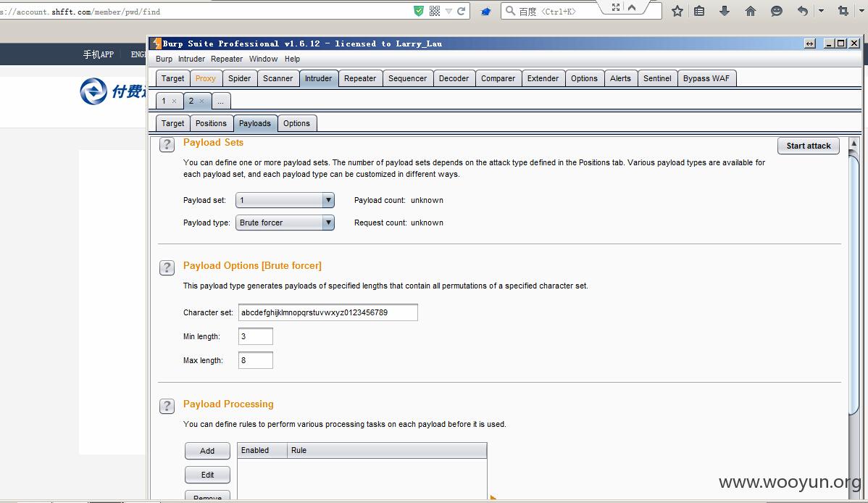Click browser reload icon in address bar

click(461, 11)
